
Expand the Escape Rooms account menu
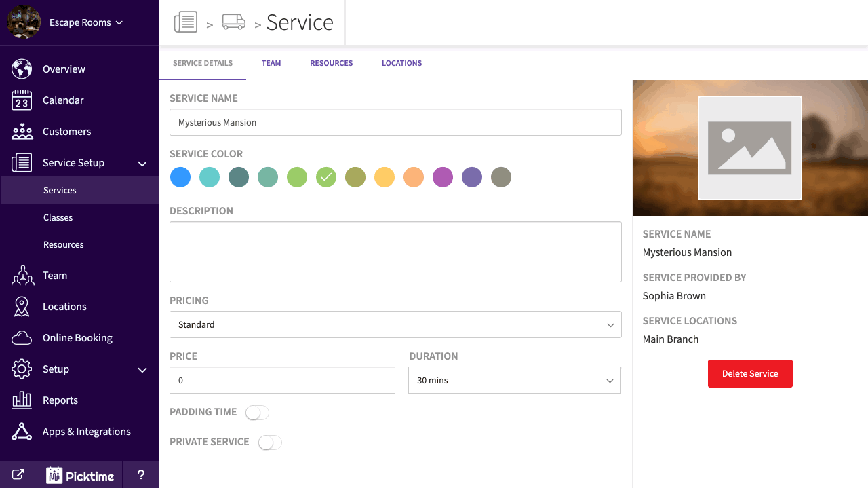point(85,22)
